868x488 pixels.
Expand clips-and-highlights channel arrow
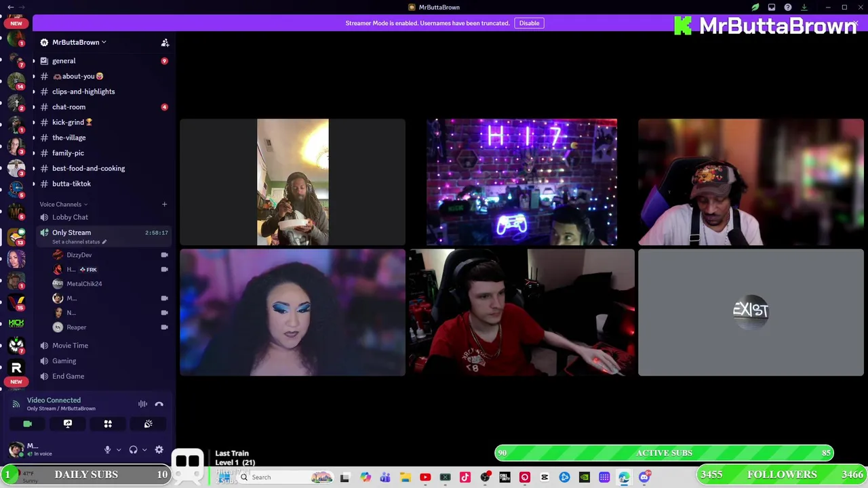(x=33, y=91)
